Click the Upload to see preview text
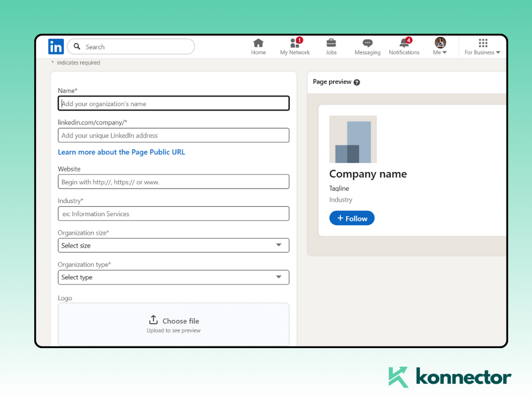 174,330
